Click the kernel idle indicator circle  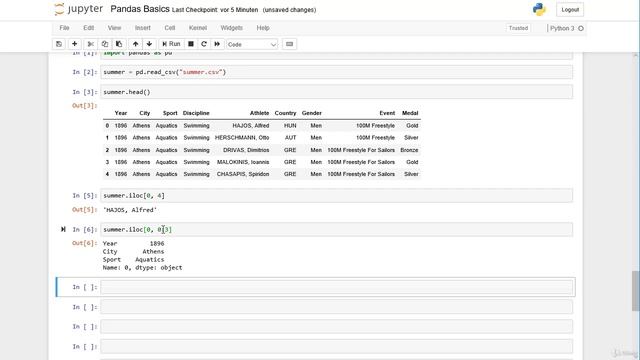pos(581,28)
